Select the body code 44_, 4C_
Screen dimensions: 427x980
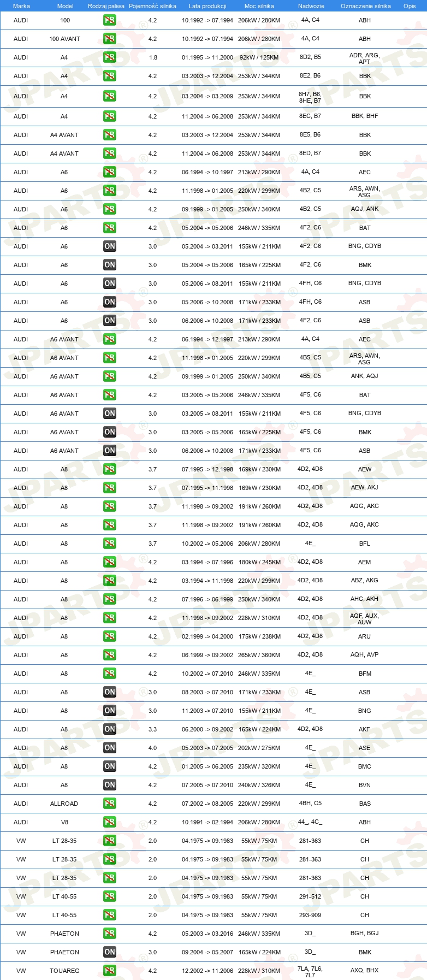(310, 822)
